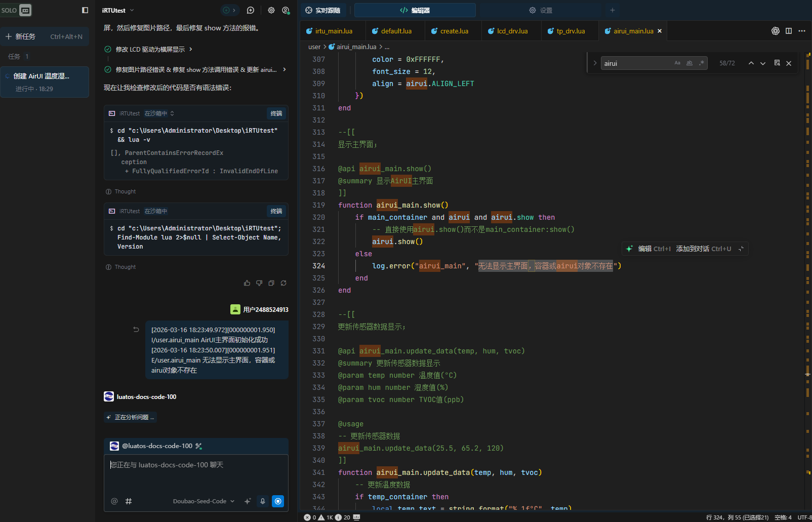Screen dimensions: 812x522
Task: Stop the running generation
Action: (278, 501)
